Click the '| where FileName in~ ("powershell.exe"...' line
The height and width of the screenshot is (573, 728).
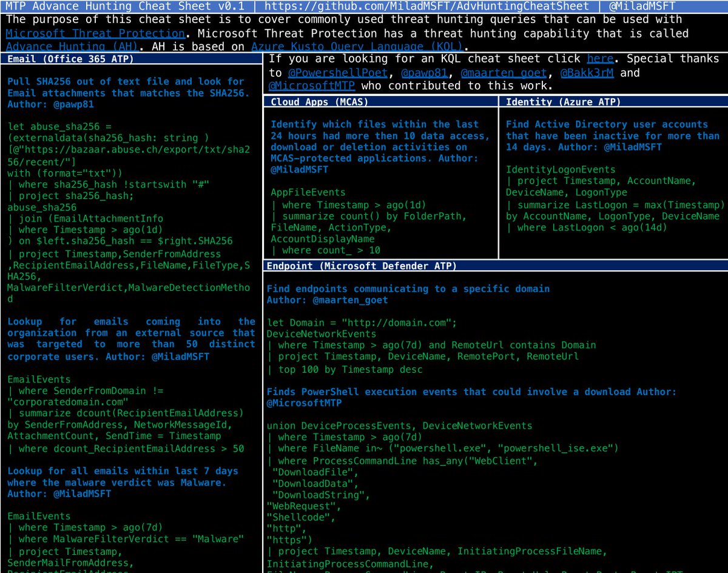click(443, 449)
